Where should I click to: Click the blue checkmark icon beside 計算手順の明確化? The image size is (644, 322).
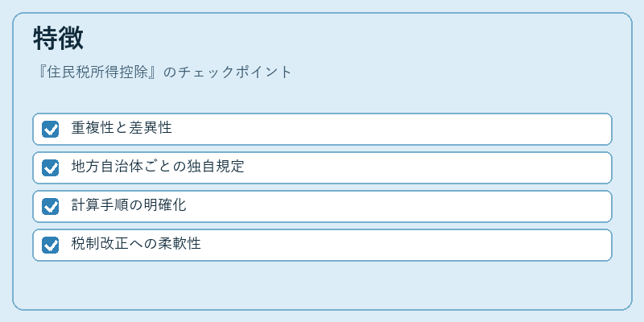tap(50, 207)
